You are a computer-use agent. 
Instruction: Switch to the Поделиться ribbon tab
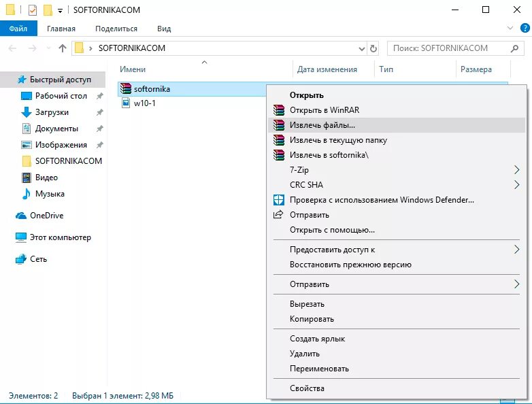116,29
